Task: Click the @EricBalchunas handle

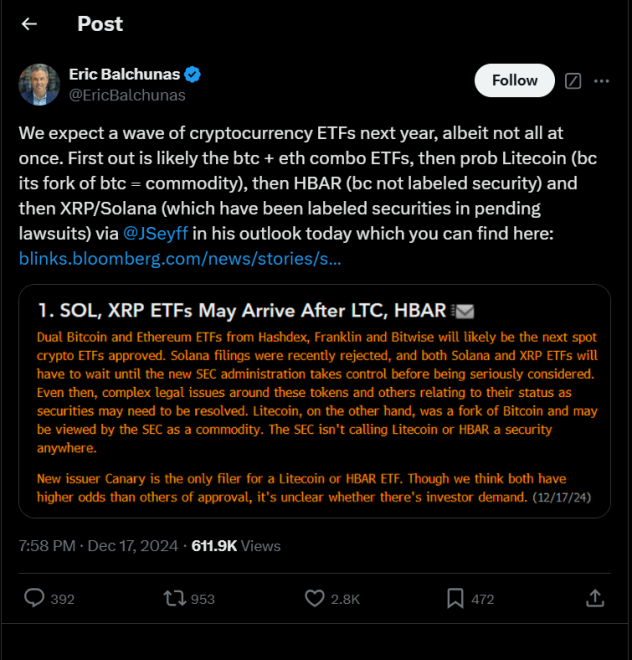Action: pyautogui.click(x=127, y=95)
